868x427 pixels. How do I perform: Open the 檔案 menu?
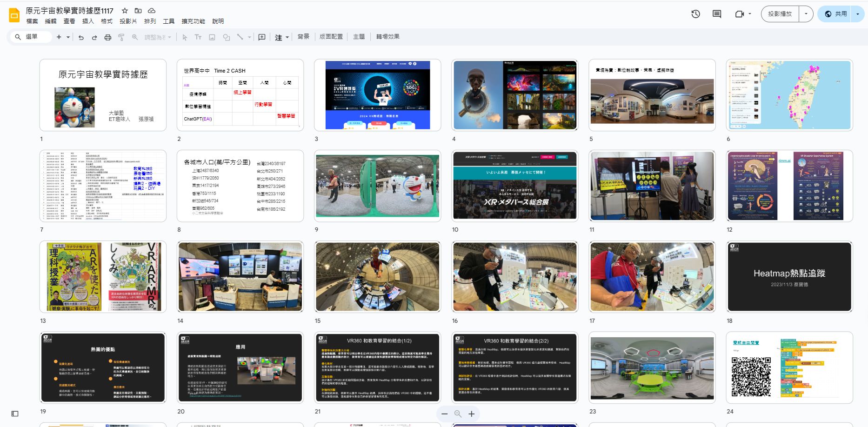click(32, 21)
